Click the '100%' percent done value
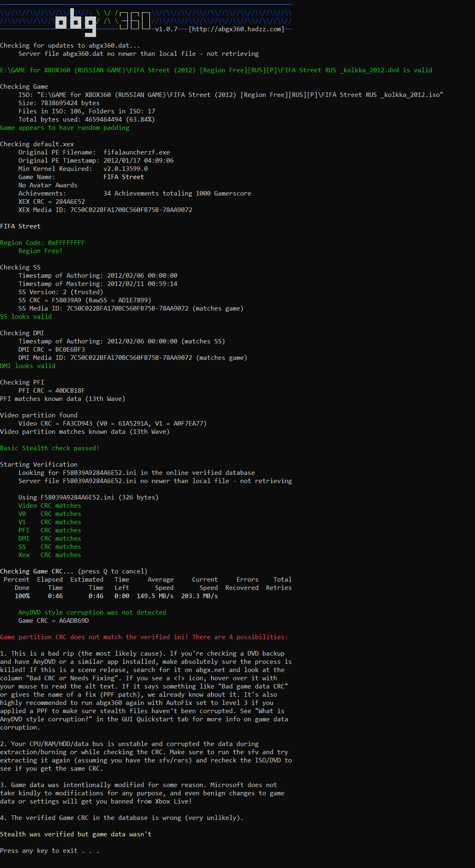 click(22, 596)
